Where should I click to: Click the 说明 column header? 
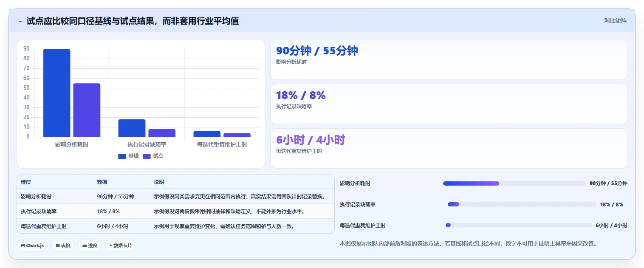click(159, 182)
